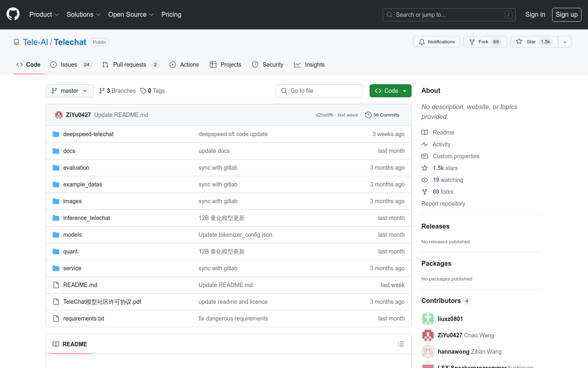Screen dimensions: 588x368
Task: Open 'deepspeed sft code update' commit message
Action: point(233,134)
